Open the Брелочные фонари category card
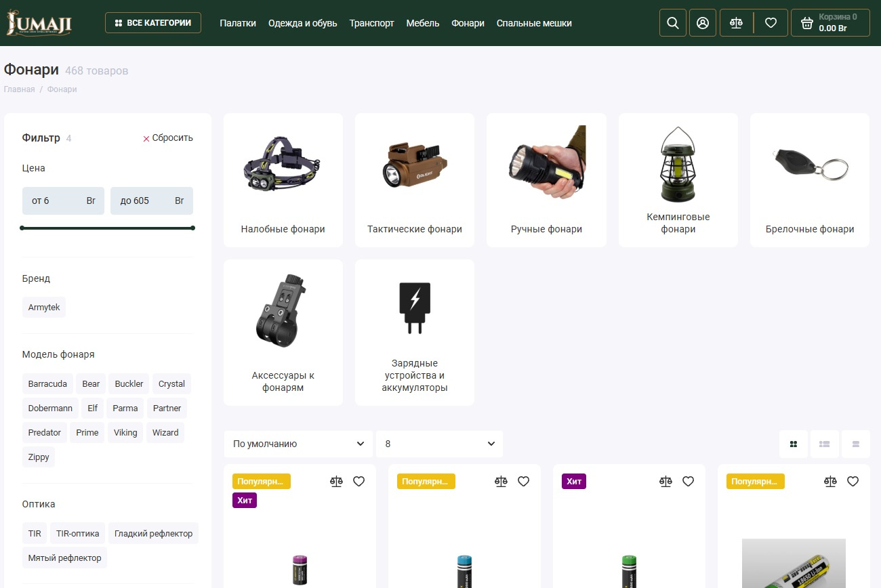 coord(810,180)
